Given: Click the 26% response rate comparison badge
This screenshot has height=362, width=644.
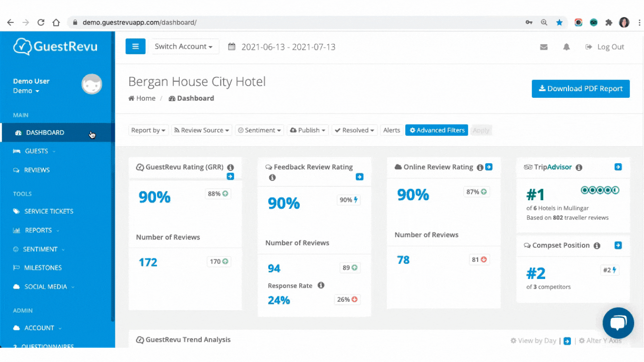Looking at the screenshot, I should coord(347,299).
